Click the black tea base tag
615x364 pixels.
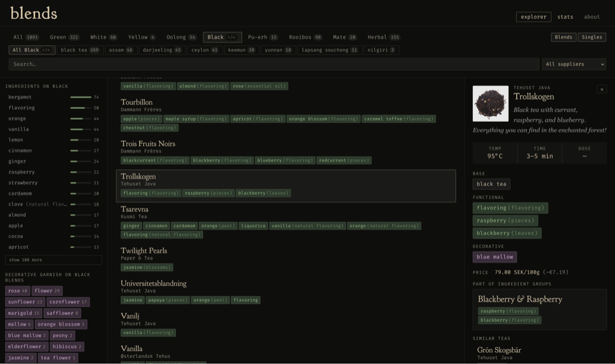point(491,184)
